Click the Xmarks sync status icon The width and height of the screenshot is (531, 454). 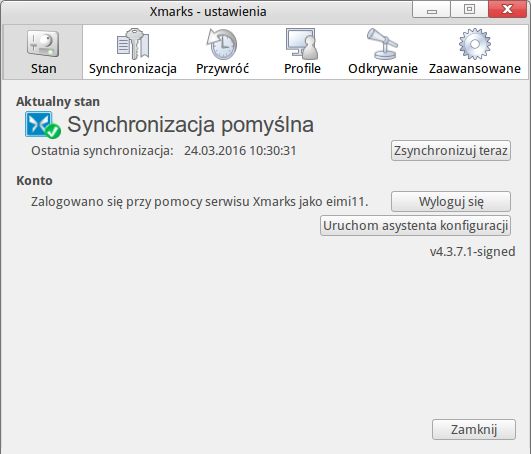click(43, 125)
